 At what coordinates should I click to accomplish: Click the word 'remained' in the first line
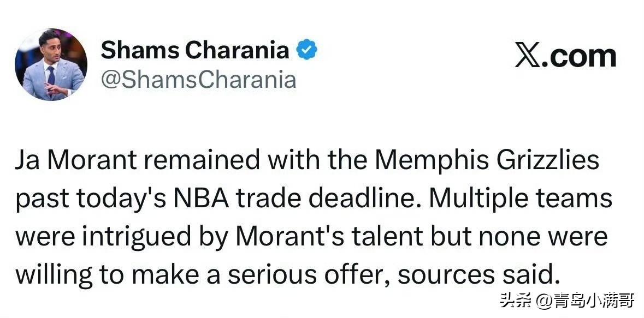[202, 160]
